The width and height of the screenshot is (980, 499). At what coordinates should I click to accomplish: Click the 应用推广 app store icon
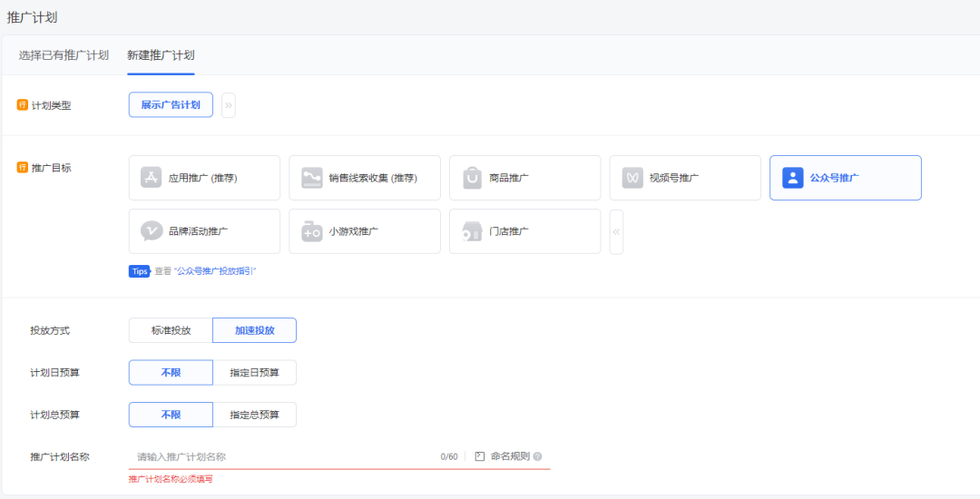152,177
